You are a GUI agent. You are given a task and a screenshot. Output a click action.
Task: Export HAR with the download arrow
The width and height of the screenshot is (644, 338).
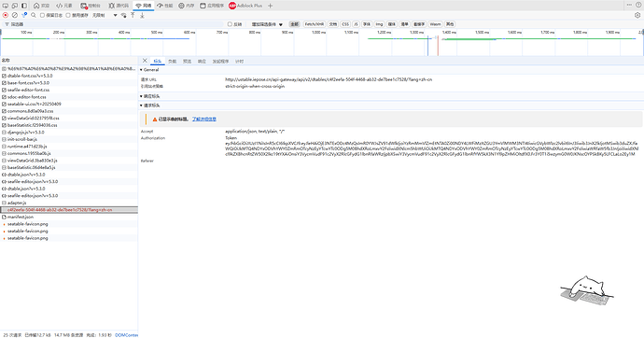coord(142,15)
